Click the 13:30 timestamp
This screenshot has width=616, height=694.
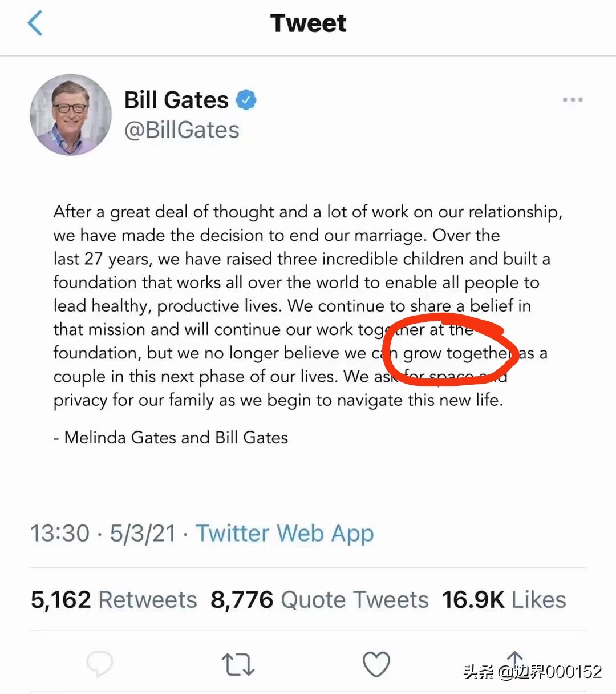(60, 534)
